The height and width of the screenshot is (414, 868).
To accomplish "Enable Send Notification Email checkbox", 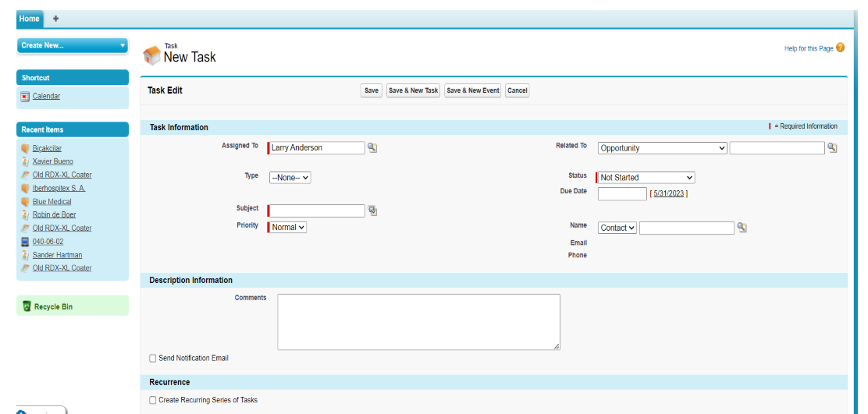I will point(153,359).
